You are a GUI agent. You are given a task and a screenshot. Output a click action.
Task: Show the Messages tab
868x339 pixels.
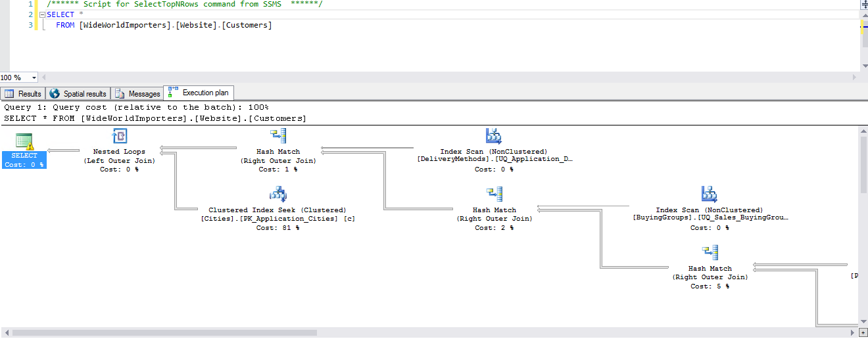[x=137, y=94]
